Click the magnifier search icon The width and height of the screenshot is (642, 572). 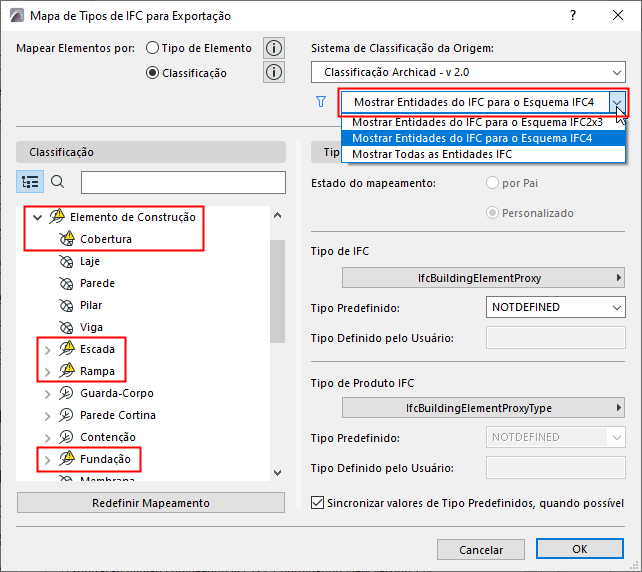coord(57,181)
